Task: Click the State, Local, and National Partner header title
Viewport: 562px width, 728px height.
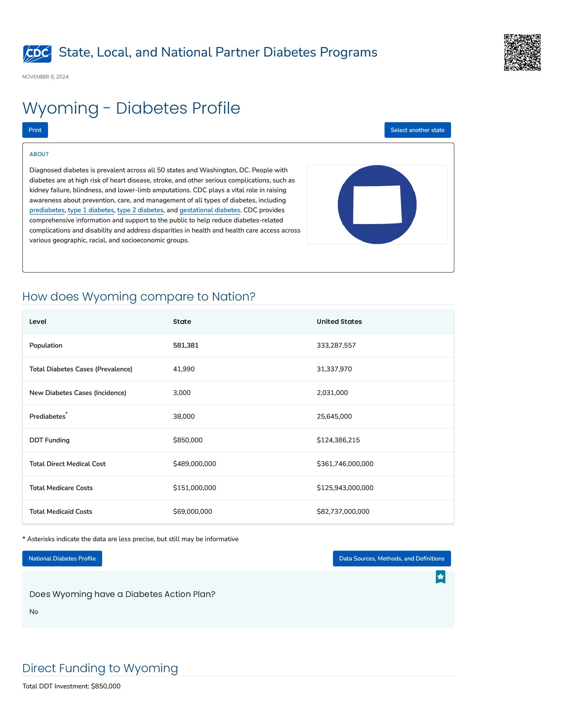Action: [218, 52]
